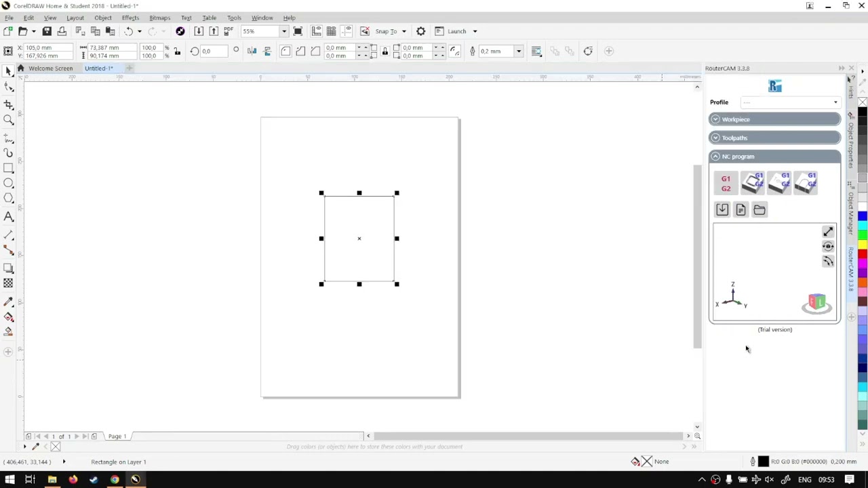Click the Save icon in the standard toolbar
This screenshot has width=868, height=488.
(47, 31)
